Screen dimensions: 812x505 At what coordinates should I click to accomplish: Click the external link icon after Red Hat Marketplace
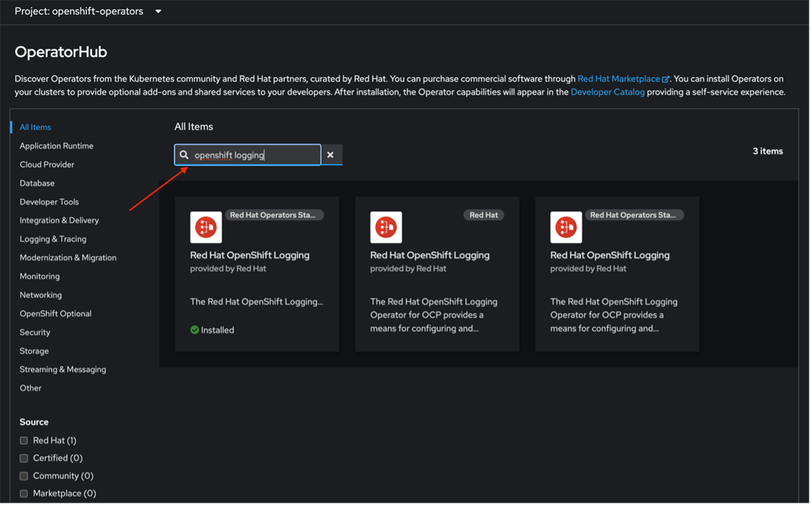665,79
